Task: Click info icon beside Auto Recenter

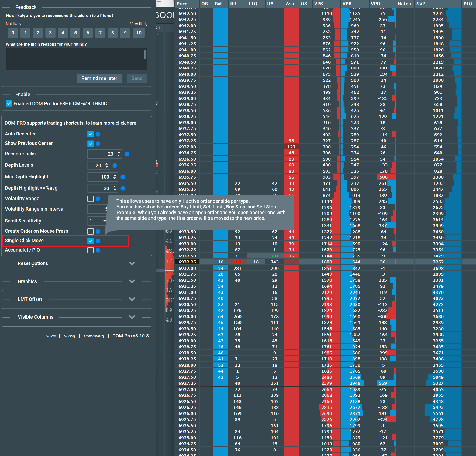Action: 98,134
